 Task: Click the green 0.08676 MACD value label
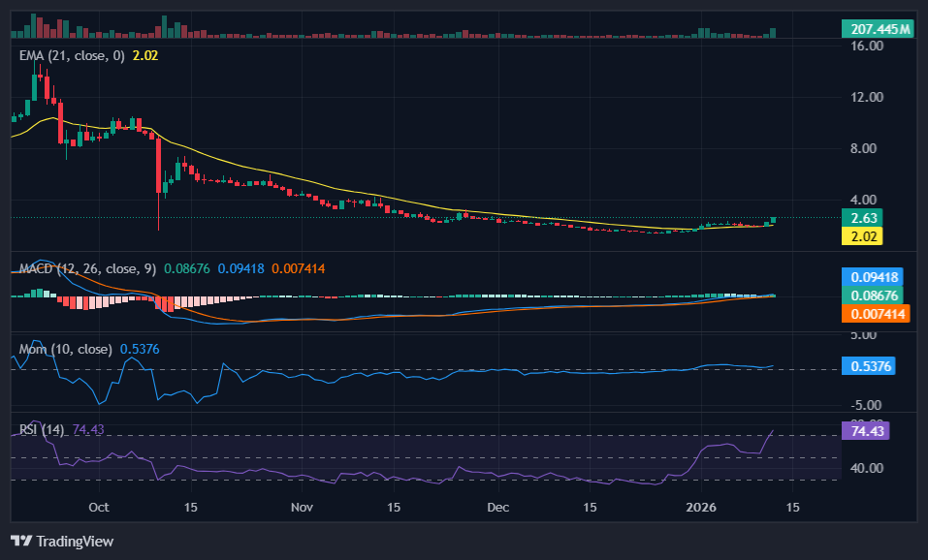point(871,295)
